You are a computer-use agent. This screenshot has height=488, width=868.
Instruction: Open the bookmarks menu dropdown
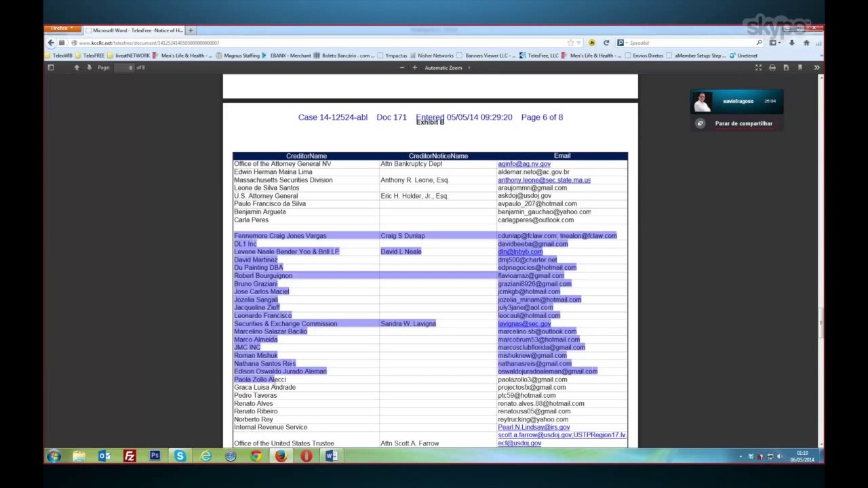tap(774, 43)
